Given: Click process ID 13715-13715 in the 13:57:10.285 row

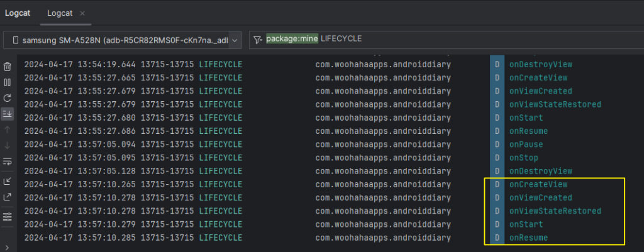Looking at the screenshot, I should tap(167, 238).
